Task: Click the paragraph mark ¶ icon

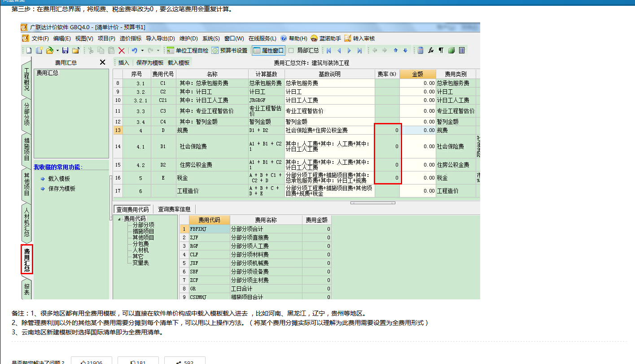Action: pyautogui.click(x=441, y=50)
